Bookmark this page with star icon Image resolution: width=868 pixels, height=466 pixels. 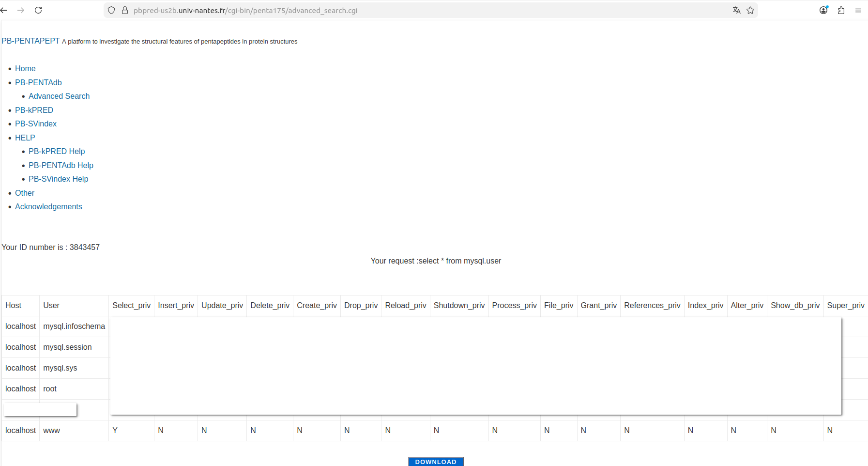click(x=750, y=10)
